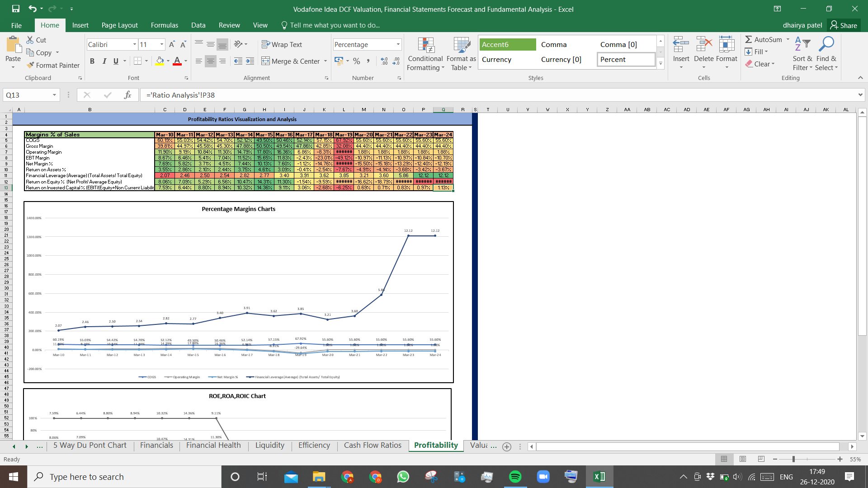The height and width of the screenshot is (488, 868).
Task: Open Sort & Filter menu
Action: pyautogui.click(x=802, y=54)
